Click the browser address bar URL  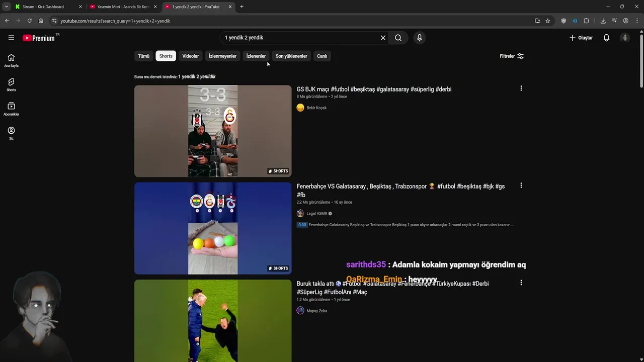[x=115, y=21]
